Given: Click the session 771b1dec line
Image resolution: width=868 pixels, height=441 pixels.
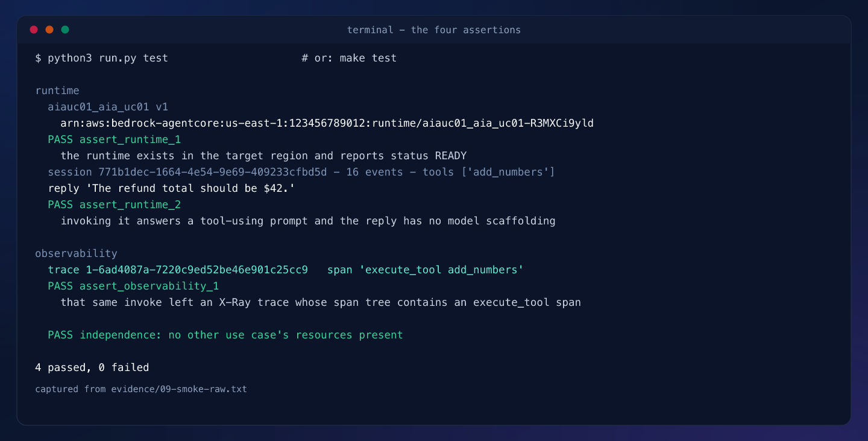Looking at the screenshot, I should click(301, 172).
